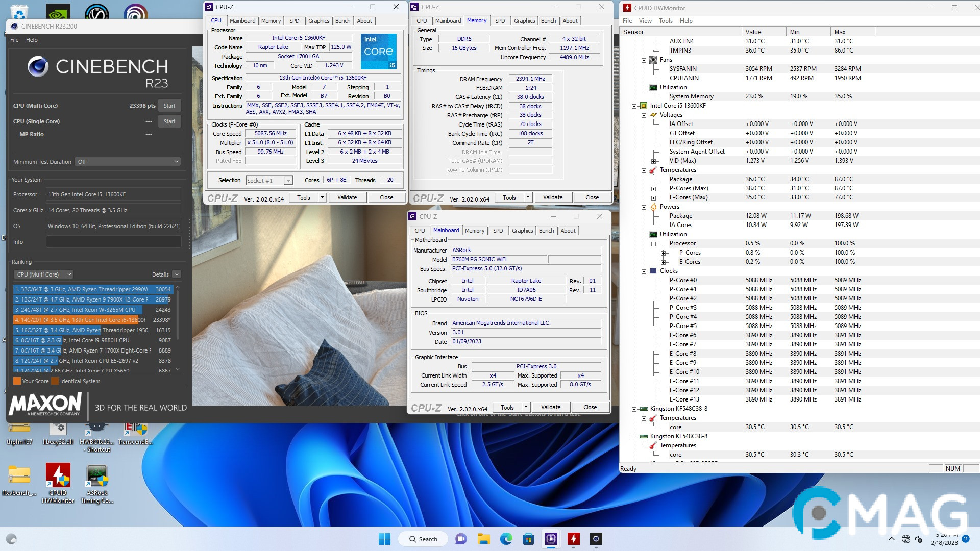Collapse the Clocks tree node in HWMonitor
This screenshot has width=980, height=551.
coord(644,271)
